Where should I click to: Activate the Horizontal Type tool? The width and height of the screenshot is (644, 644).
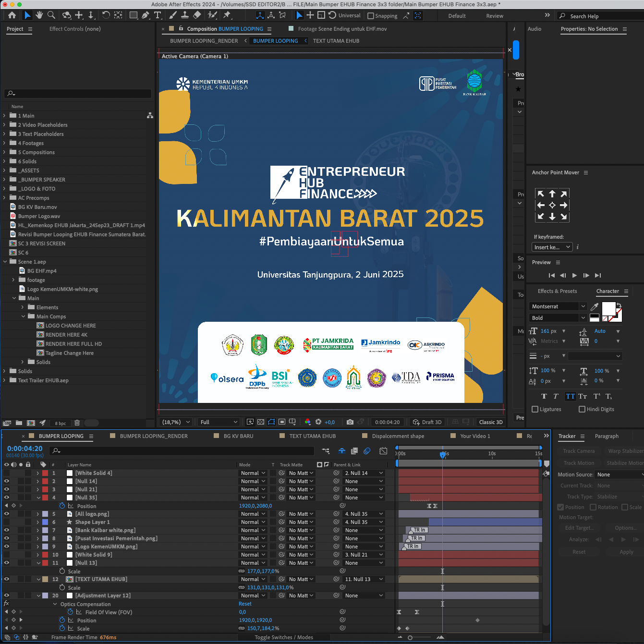pyautogui.click(x=158, y=15)
